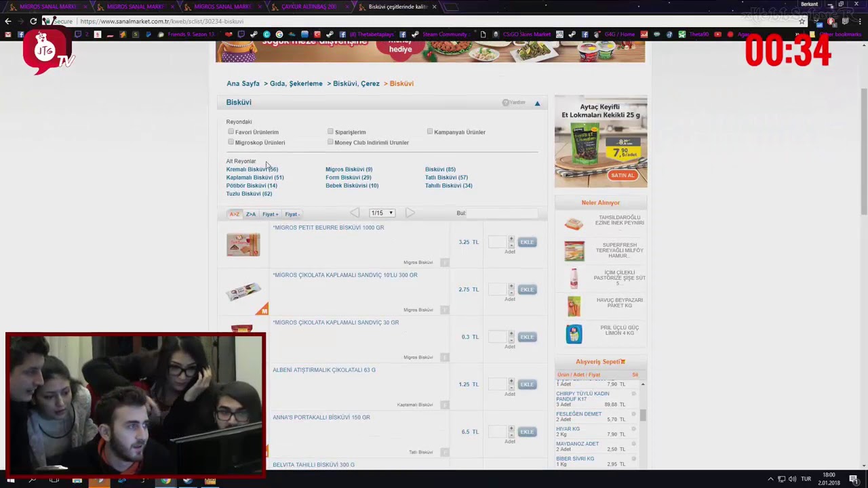Add Migros Petit Beurre 1000 GR with EKLE

(x=527, y=242)
